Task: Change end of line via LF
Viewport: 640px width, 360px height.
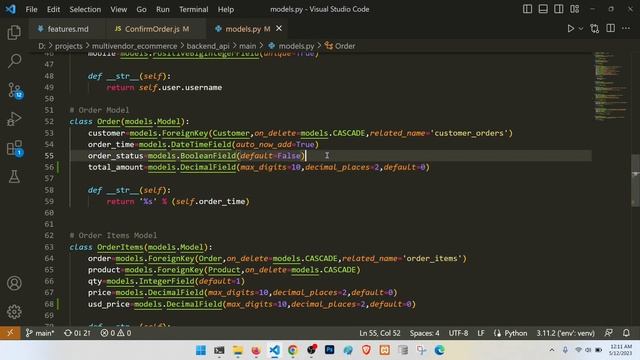Action: tap(481, 333)
